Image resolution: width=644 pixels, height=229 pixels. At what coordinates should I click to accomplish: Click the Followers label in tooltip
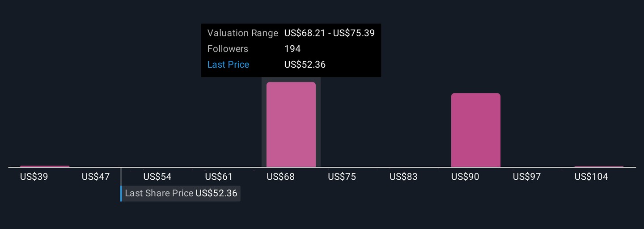tap(228, 49)
